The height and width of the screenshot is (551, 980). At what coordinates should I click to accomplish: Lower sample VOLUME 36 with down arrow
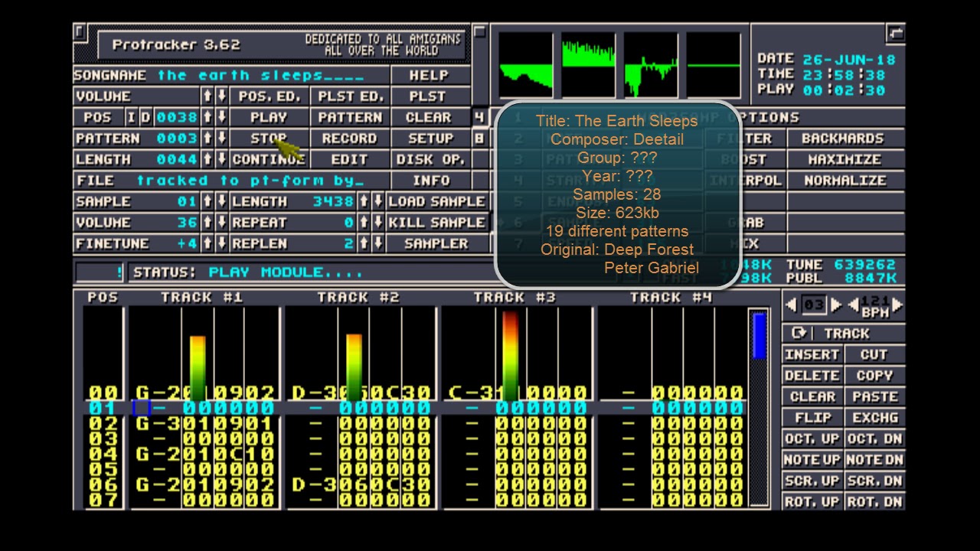[x=221, y=223]
